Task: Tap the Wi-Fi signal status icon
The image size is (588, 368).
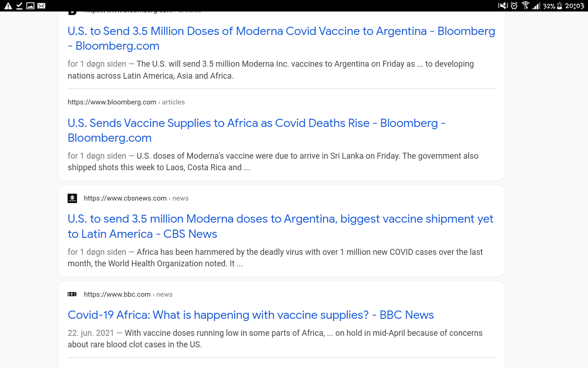Action: pyautogui.click(x=526, y=6)
